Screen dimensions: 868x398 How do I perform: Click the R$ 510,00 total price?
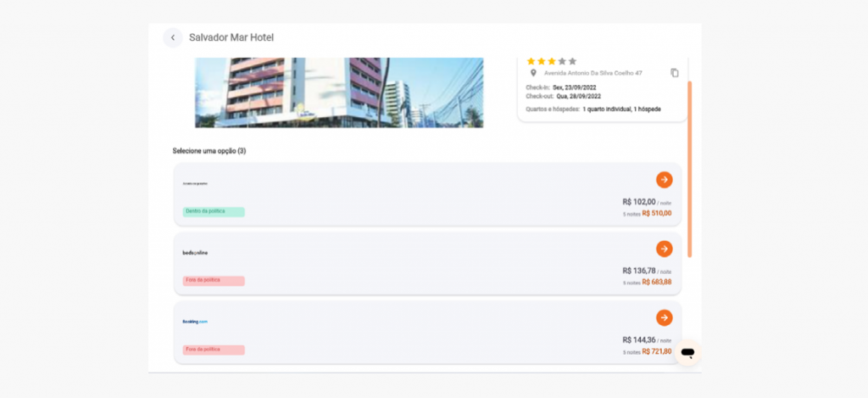(656, 213)
